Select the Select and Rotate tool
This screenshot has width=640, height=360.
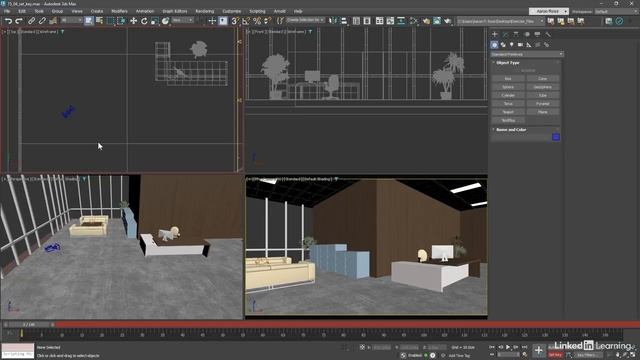pyautogui.click(x=144, y=20)
